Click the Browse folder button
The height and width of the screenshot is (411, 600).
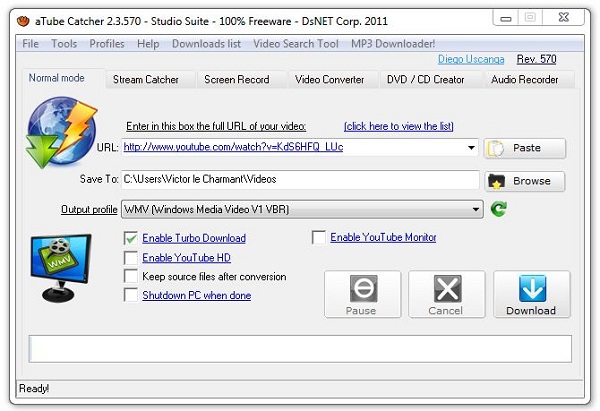click(525, 181)
